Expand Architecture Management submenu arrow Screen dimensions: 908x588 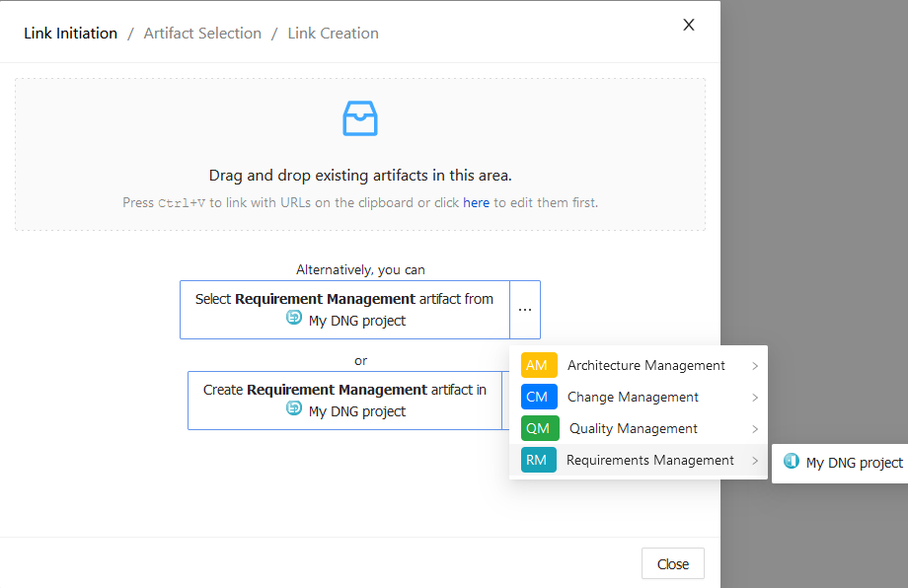point(755,366)
